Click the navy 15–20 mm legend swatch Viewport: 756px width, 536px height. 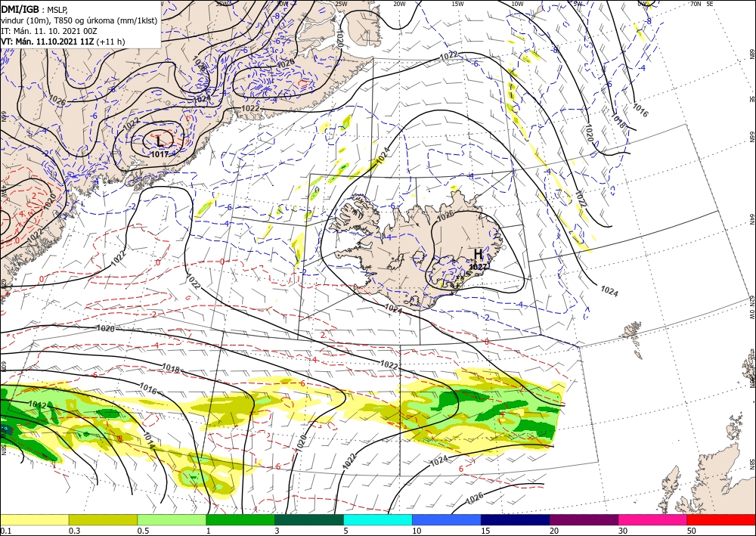click(x=516, y=519)
